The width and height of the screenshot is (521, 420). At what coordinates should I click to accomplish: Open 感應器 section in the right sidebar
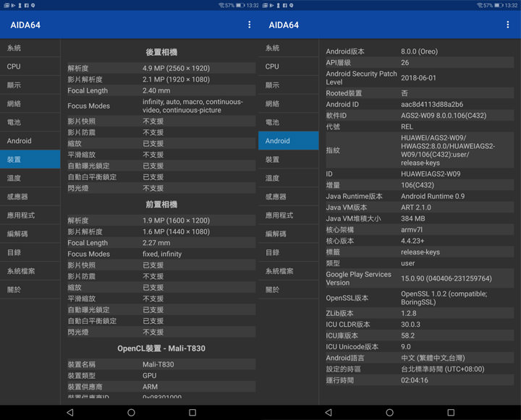288,197
